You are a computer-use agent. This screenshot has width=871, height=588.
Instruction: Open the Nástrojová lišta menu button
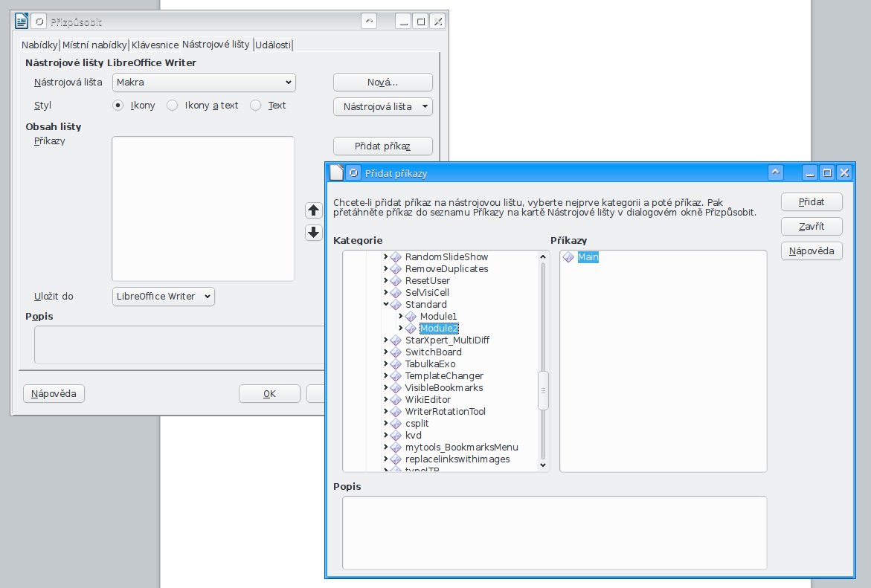383,106
